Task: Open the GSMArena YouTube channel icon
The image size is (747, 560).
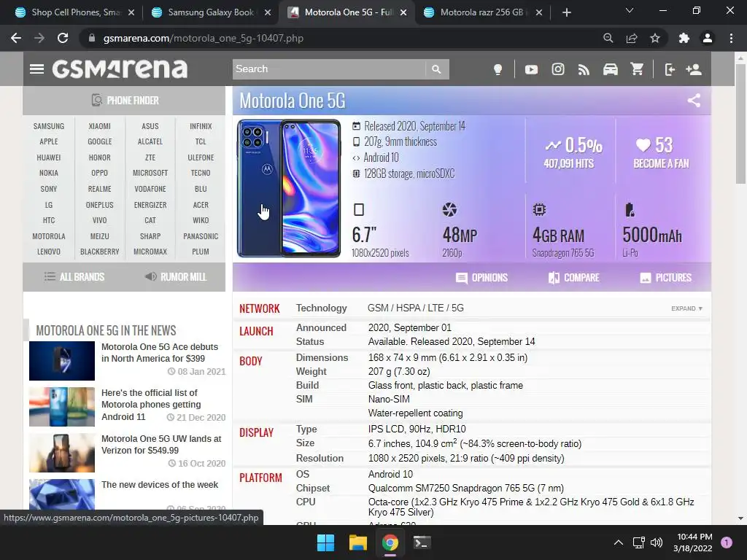Action: pos(531,70)
